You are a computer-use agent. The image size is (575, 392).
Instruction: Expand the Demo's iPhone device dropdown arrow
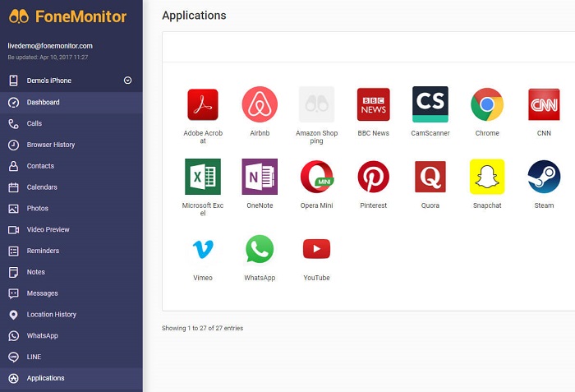pyautogui.click(x=127, y=81)
